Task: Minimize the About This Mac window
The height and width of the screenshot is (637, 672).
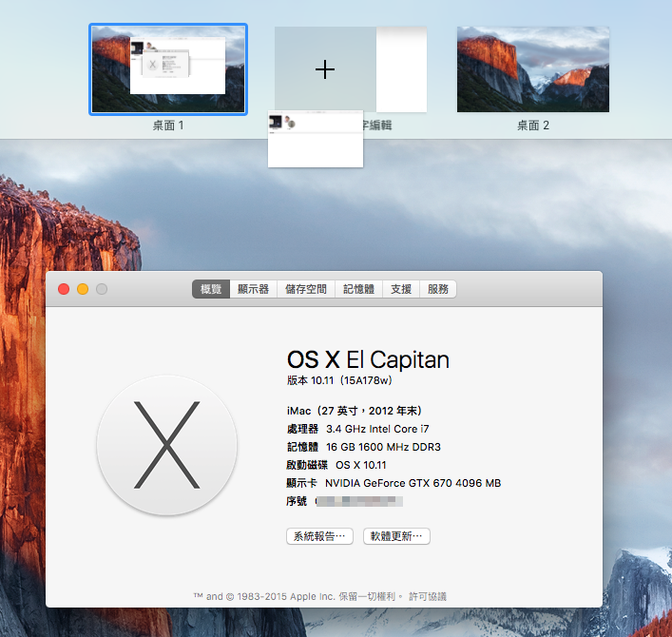Action: coord(83,289)
